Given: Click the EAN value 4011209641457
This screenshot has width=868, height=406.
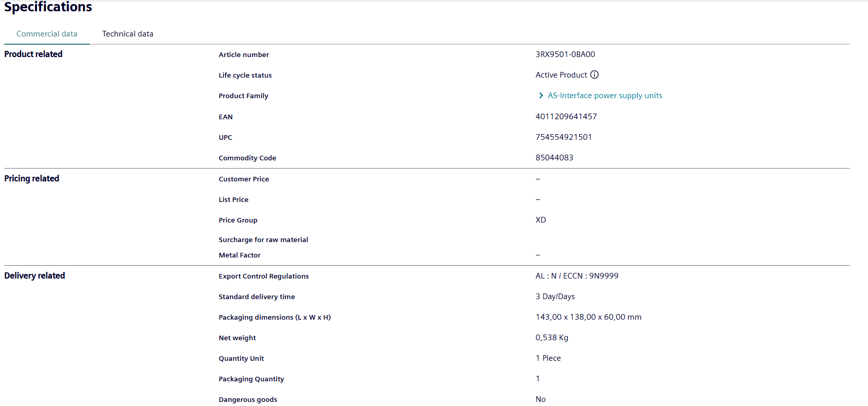Looking at the screenshot, I should pyautogui.click(x=566, y=117).
